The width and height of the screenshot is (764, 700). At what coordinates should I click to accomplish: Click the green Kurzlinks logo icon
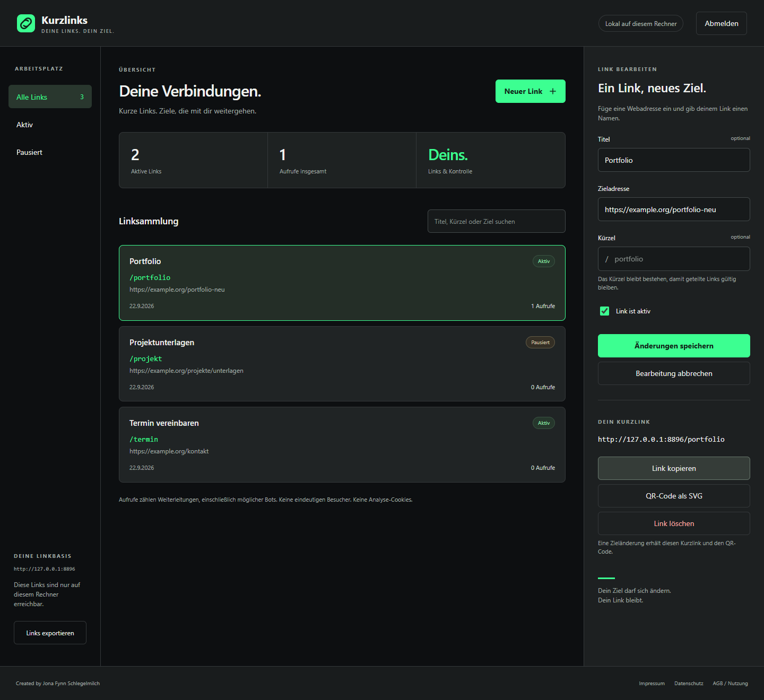(x=26, y=23)
